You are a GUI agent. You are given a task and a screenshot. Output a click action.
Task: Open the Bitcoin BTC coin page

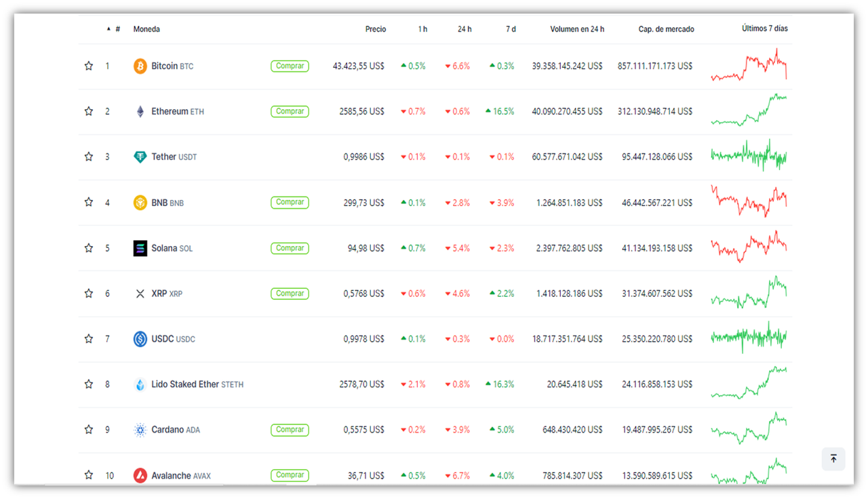172,66
